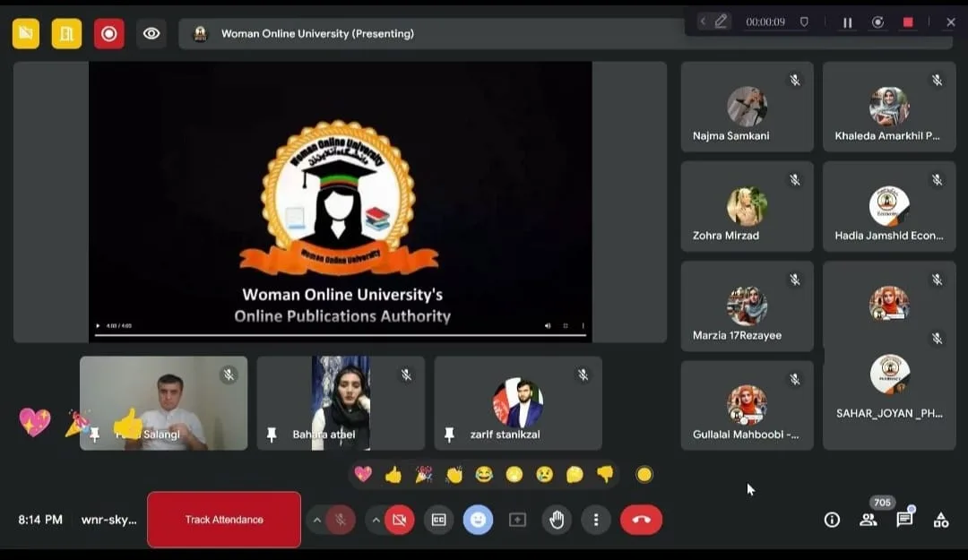Toggle the eye visibility icon at top
This screenshot has height=560, width=968.
tap(151, 34)
